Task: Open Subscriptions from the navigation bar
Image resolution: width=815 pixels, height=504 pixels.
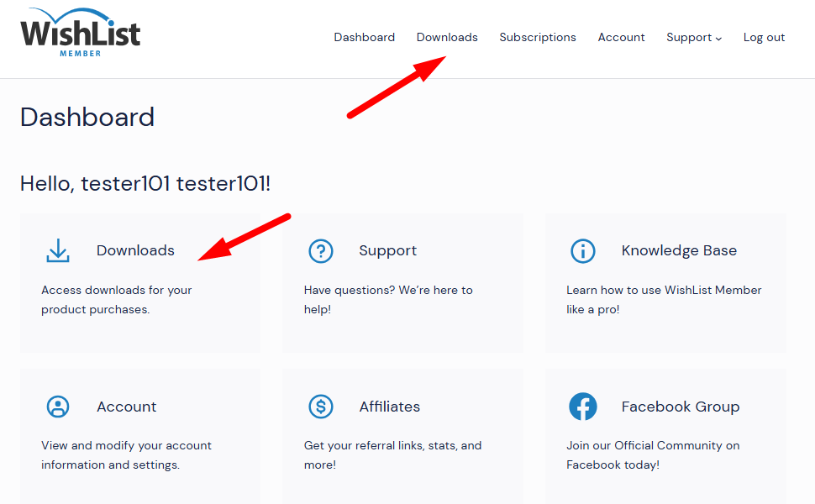Action: coord(538,37)
